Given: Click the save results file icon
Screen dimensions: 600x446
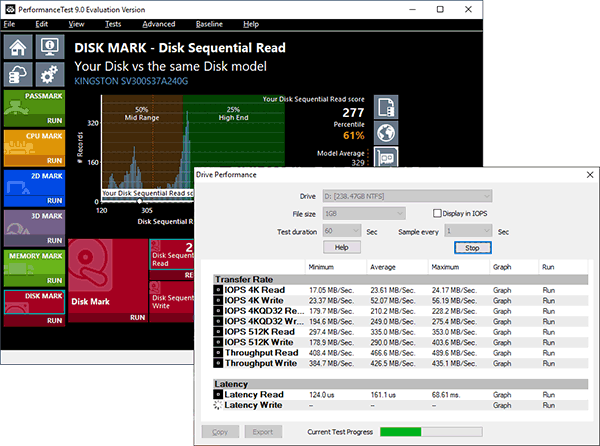Looking at the screenshot, I should click(x=386, y=107).
